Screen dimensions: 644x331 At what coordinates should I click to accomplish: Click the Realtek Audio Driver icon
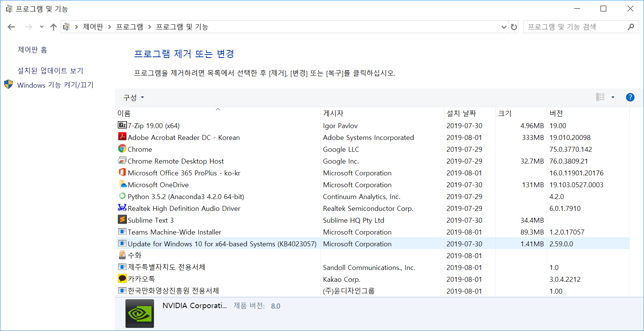point(122,207)
